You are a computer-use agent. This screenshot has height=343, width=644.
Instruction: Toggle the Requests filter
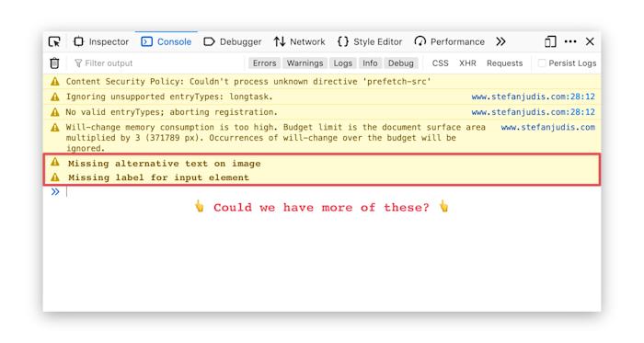tap(505, 63)
